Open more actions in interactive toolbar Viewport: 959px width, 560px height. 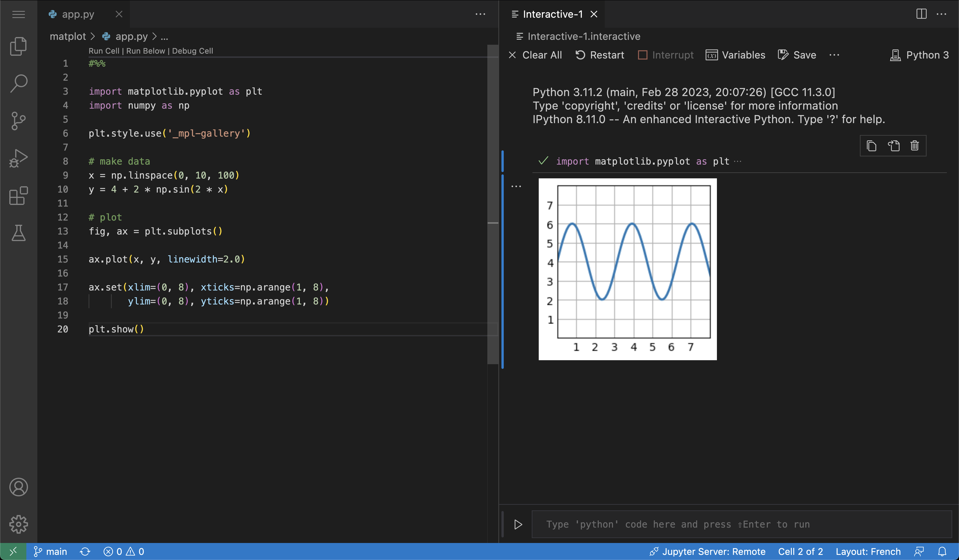pos(834,55)
